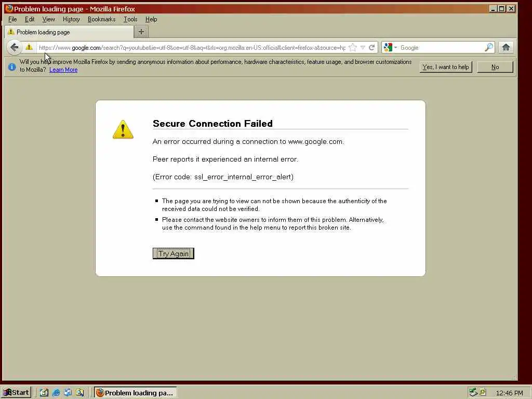Click the second system tray icon by the clock

pos(483,392)
